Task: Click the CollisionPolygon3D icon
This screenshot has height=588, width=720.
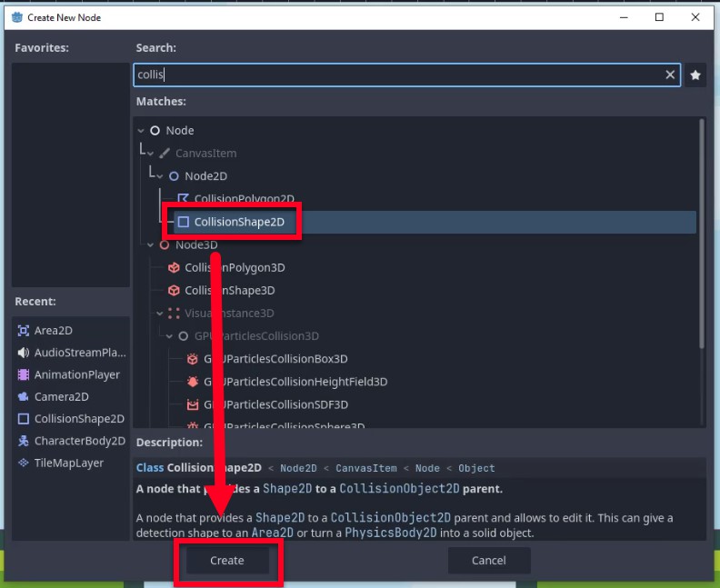Action: click(174, 267)
